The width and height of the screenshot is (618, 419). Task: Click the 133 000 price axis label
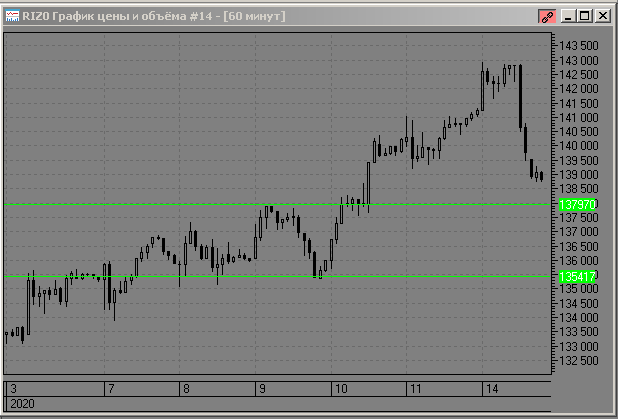pos(579,346)
